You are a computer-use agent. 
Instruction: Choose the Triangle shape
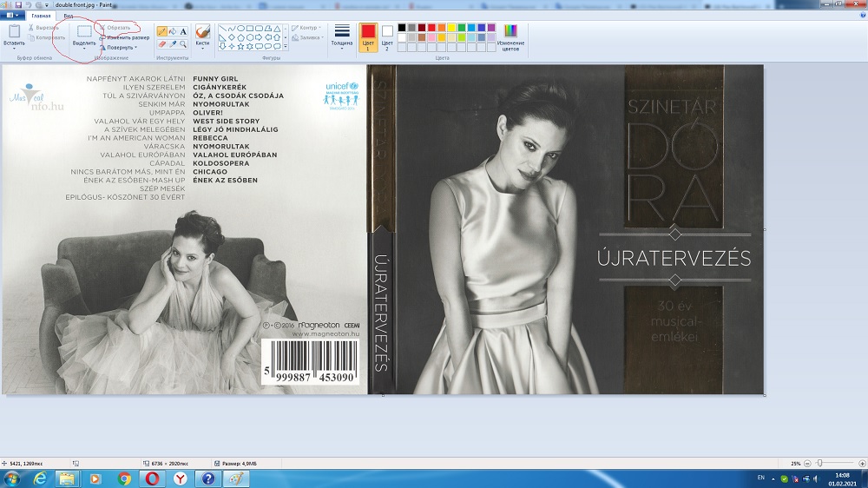point(277,29)
